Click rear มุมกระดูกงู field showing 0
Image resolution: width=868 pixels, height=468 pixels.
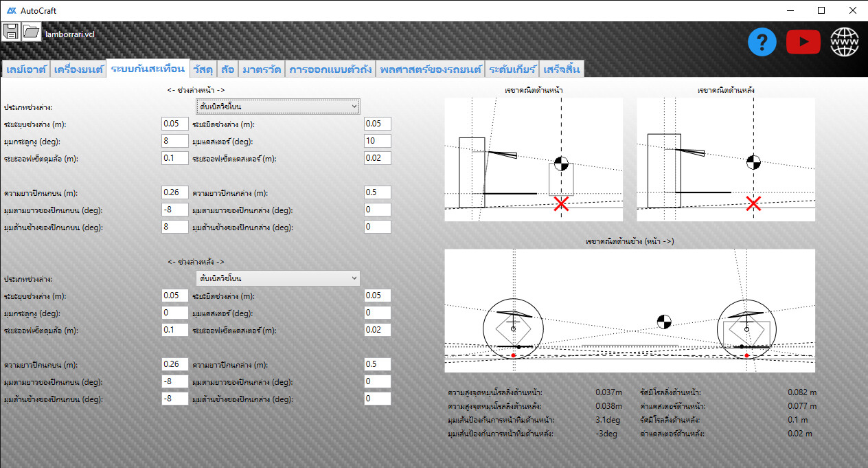click(174, 313)
